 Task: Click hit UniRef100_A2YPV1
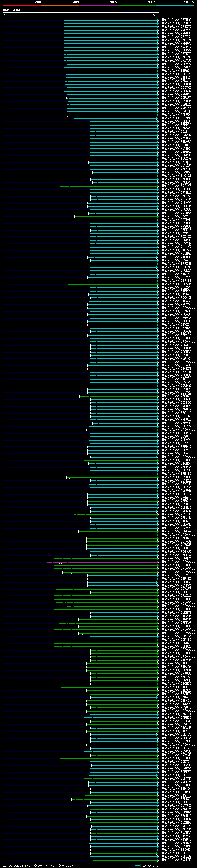click(177, 586)
